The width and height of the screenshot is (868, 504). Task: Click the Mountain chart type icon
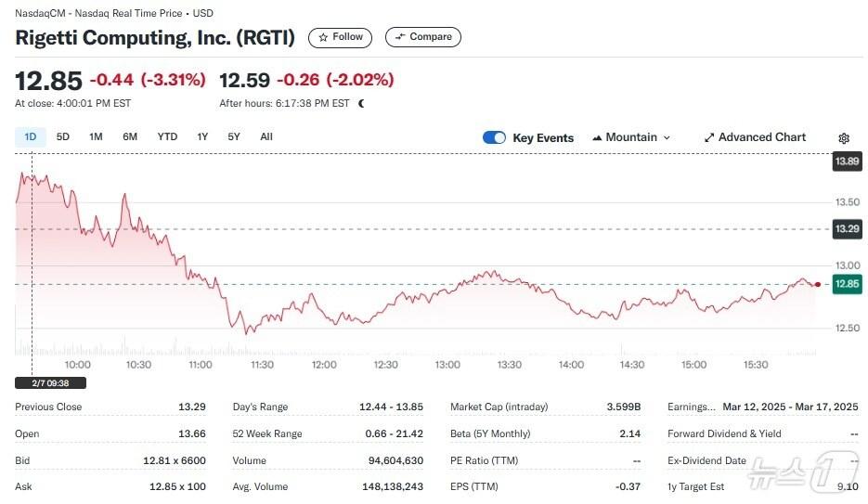pos(597,137)
